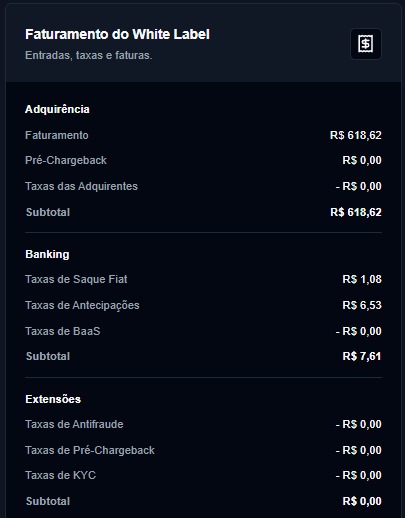
Task: Click the Adquirência section heading
Action: [57, 109]
